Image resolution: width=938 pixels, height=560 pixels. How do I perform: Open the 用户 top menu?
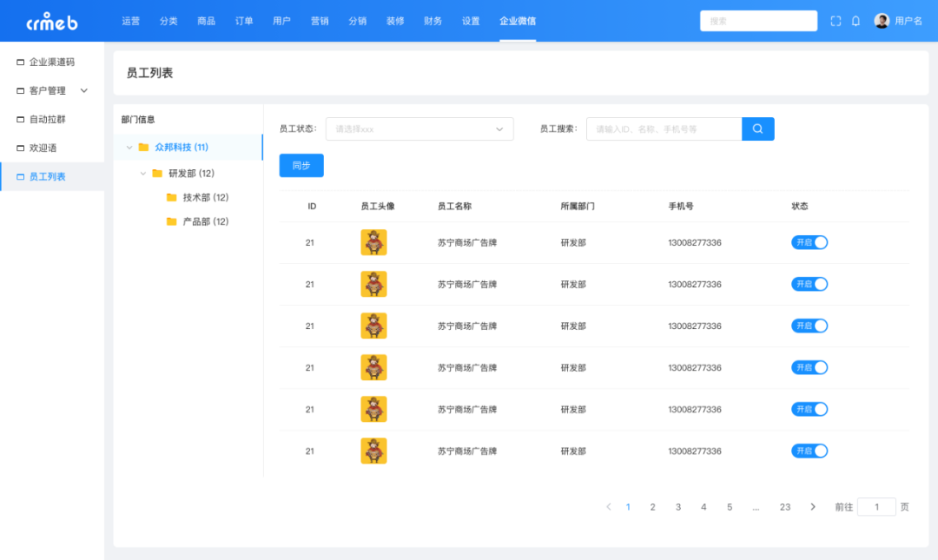point(281,21)
